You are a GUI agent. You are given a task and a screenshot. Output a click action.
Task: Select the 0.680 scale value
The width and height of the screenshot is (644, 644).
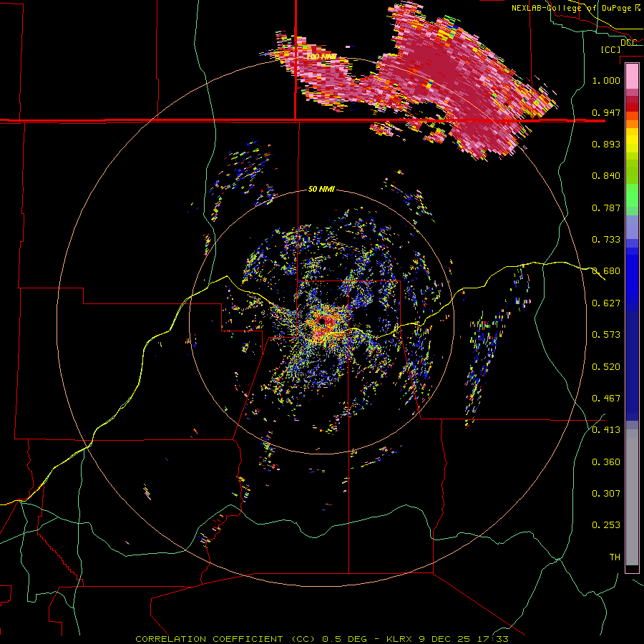[606, 271]
